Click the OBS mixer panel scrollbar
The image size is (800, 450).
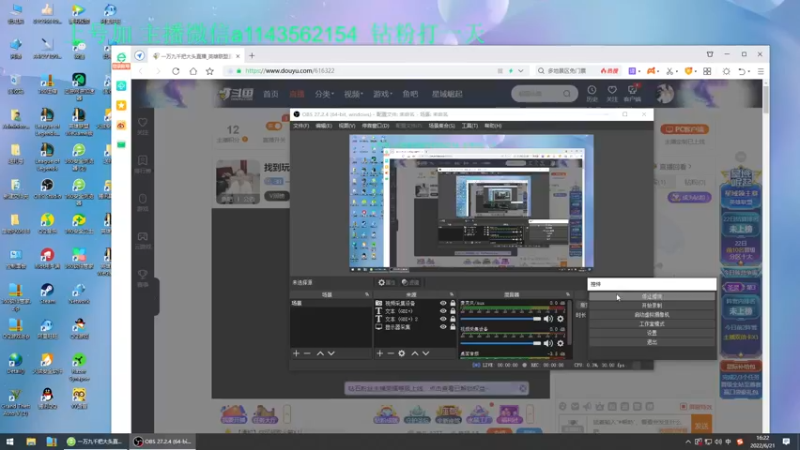[569, 321]
